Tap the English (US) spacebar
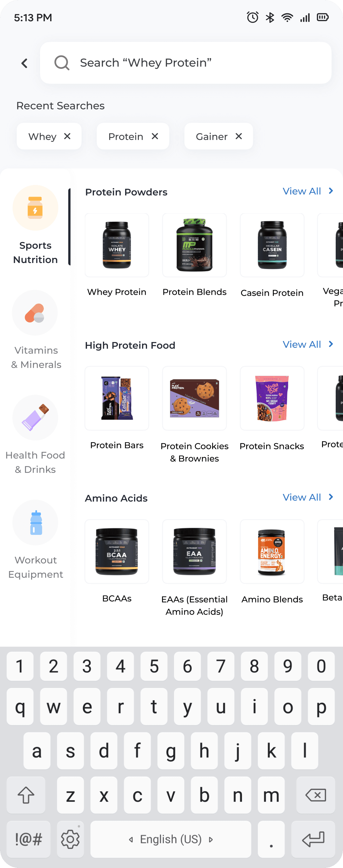The width and height of the screenshot is (343, 868). click(x=171, y=839)
